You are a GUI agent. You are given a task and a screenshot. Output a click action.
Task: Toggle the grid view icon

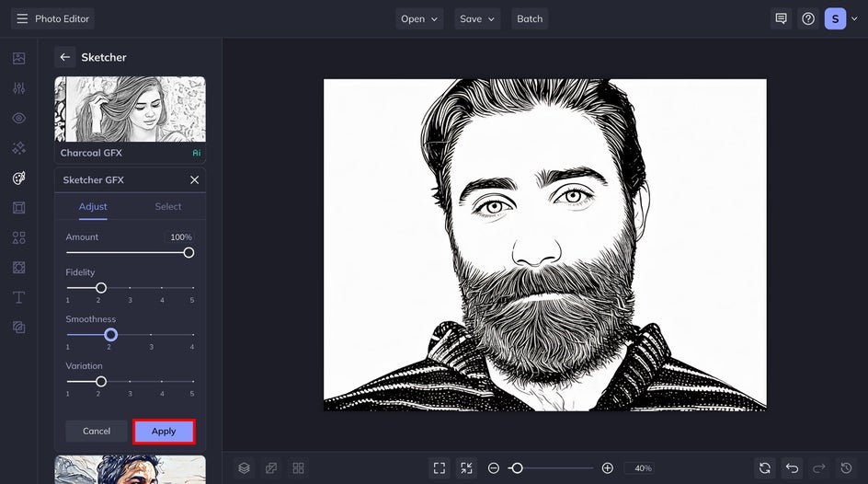click(x=298, y=468)
